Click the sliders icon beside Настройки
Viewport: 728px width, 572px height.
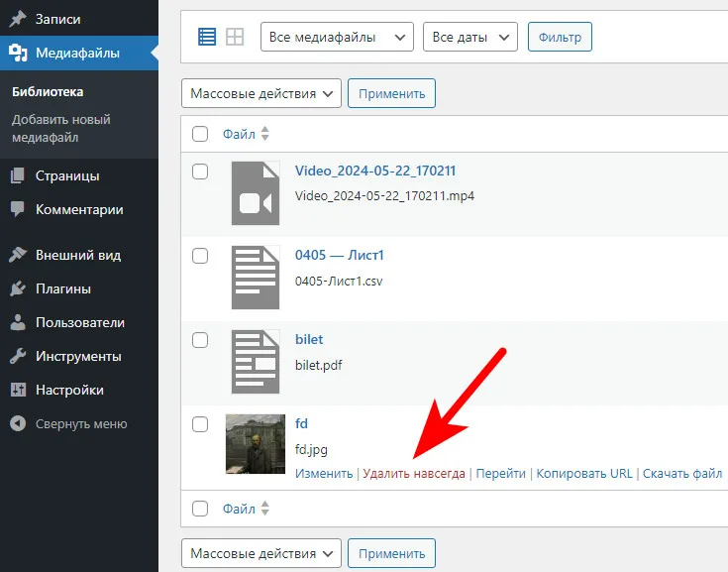(x=18, y=390)
